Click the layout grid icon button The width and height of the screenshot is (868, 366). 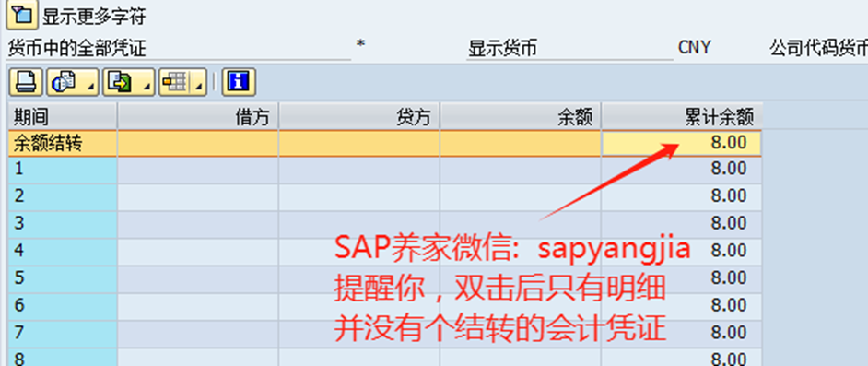pyautogui.click(x=176, y=82)
